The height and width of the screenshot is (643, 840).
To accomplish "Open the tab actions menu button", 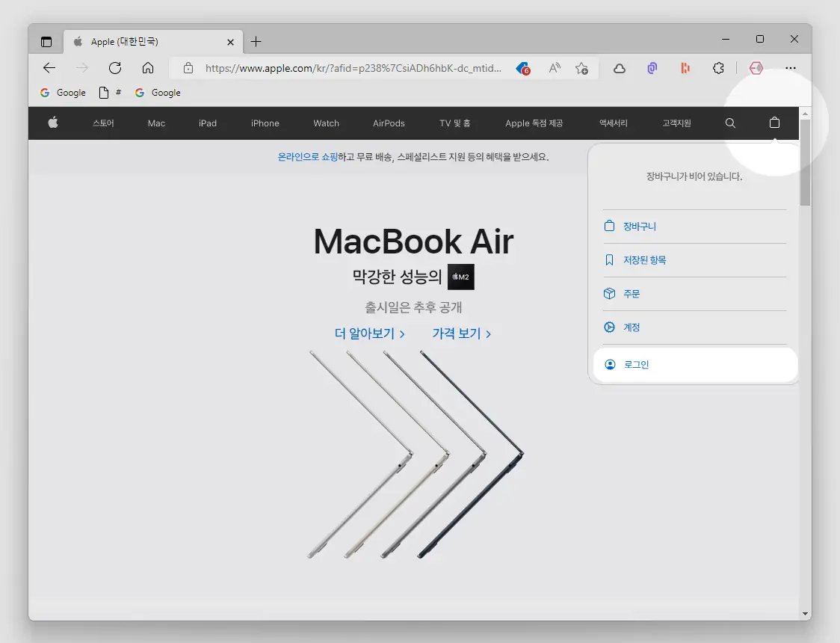I will pyautogui.click(x=46, y=42).
